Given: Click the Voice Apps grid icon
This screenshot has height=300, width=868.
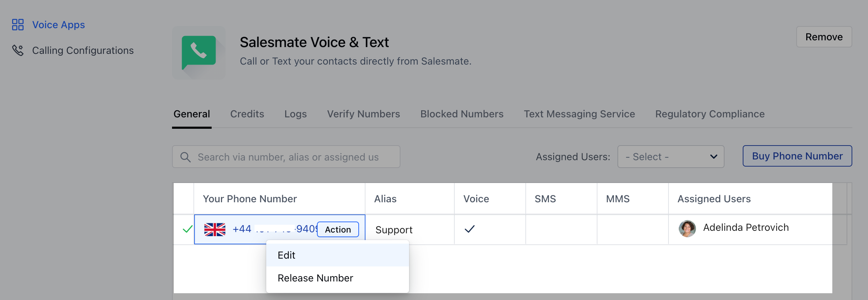Looking at the screenshot, I should point(18,25).
